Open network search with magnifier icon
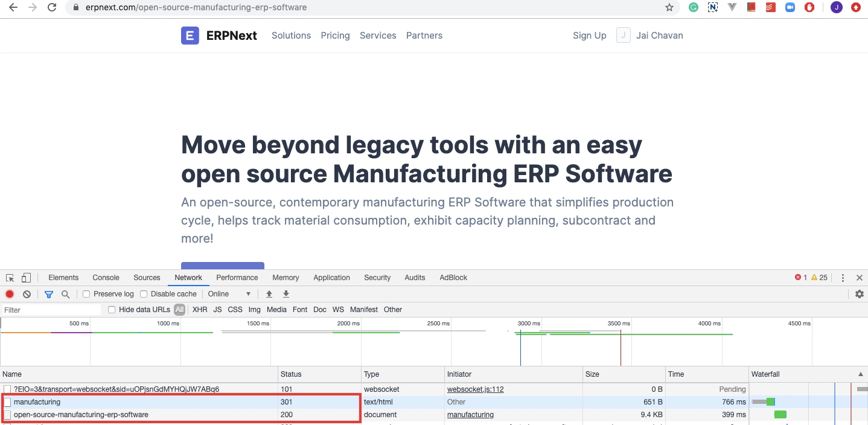The height and width of the screenshot is (425, 868). pos(65,294)
